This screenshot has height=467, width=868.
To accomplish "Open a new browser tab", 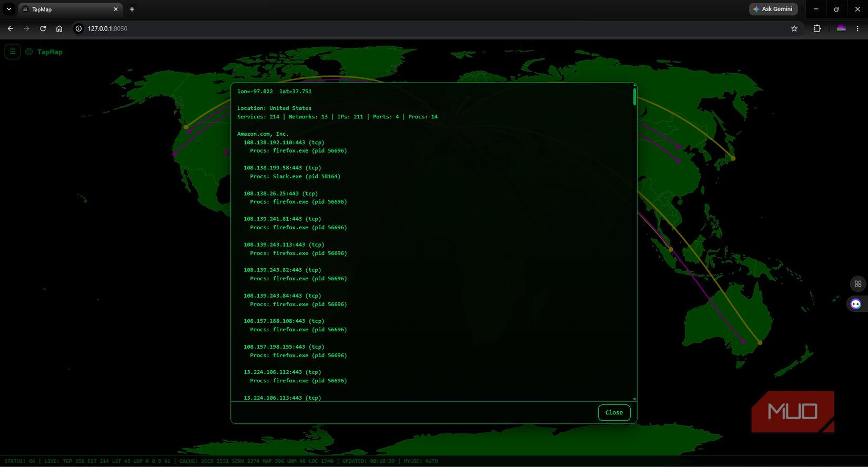I will click(x=132, y=9).
